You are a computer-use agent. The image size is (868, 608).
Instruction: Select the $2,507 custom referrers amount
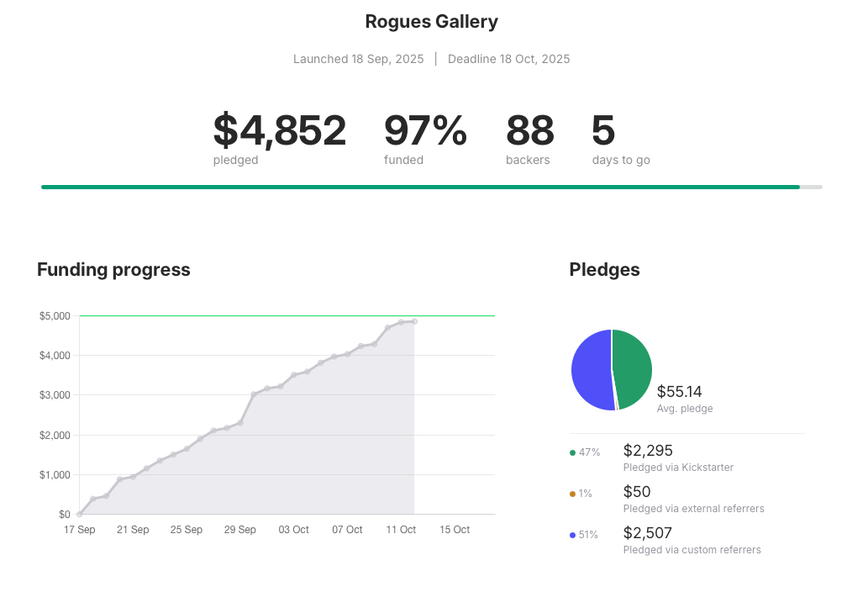(648, 533)
